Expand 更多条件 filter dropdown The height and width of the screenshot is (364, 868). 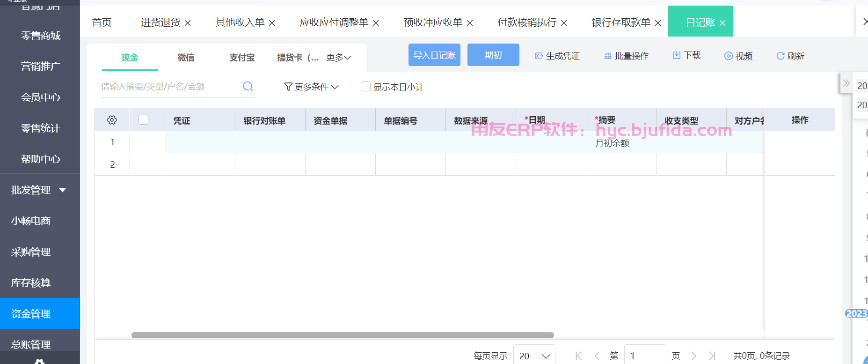[311, 87]
